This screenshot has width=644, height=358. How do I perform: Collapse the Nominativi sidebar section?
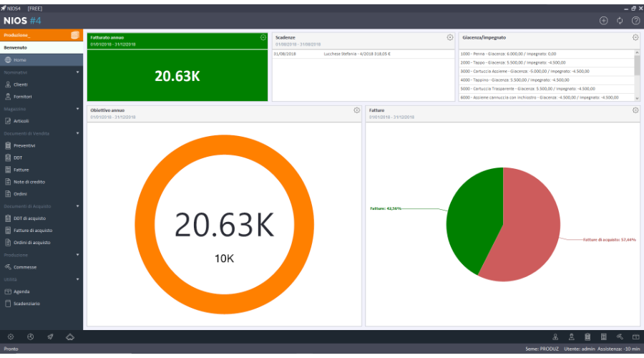coord(77,72)
